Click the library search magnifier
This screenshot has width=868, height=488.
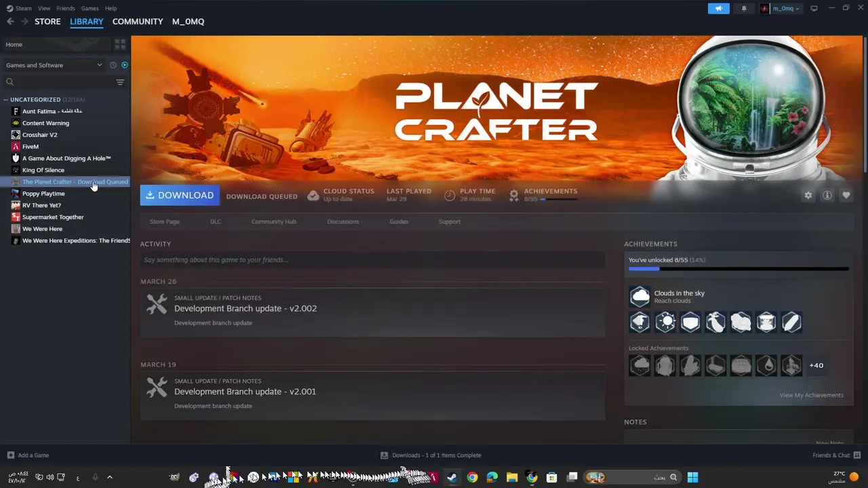[x=9, y=82]
